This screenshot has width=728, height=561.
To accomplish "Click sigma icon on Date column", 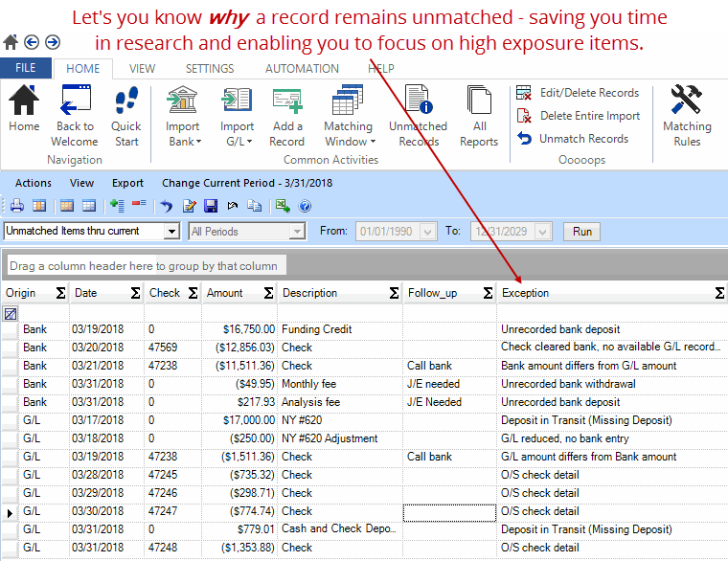I will pos(135,293).
